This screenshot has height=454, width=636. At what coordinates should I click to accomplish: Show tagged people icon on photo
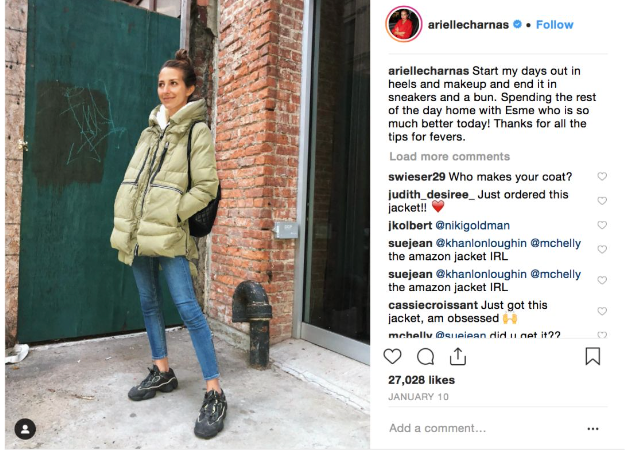point(25,429)
